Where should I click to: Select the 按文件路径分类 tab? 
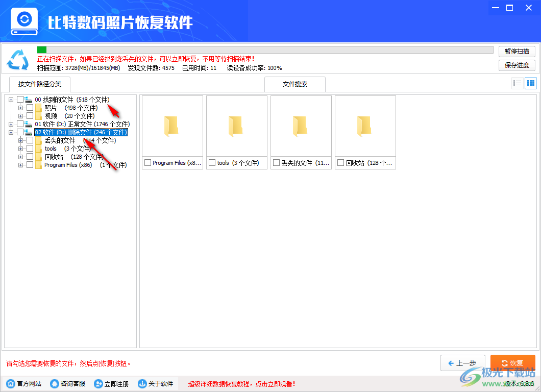tap(39, 84)
